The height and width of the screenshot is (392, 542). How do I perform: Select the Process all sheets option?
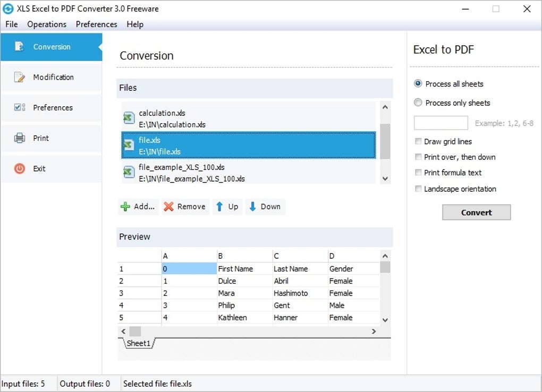(x=448, y=83)
